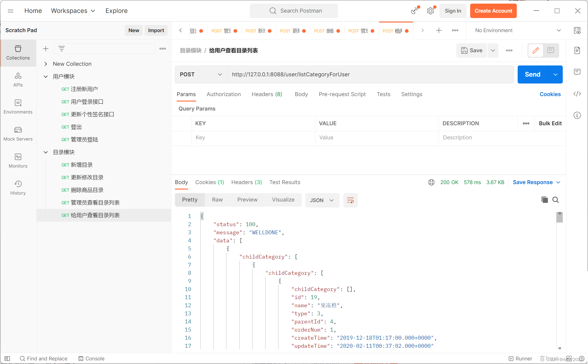Switch to the Authorization tab
Viewport: 588px width, 364px height.
click(x=224, y=94)
